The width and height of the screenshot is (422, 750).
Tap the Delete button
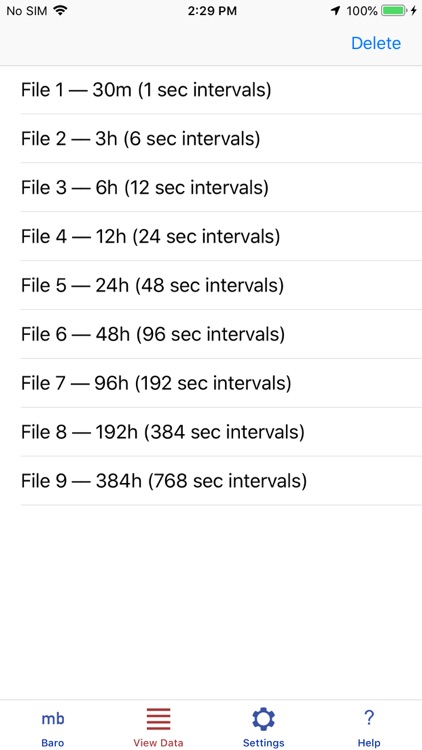pos(376,43)
